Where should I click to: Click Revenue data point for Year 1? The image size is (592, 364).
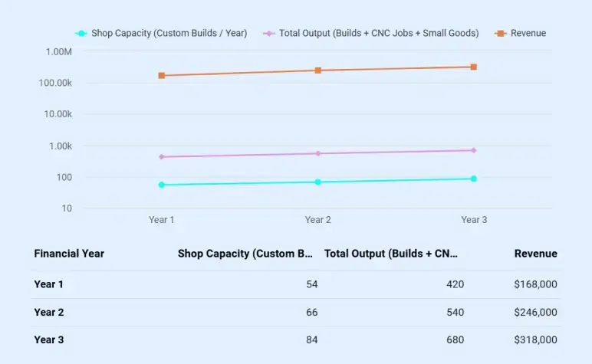click(x=162, y=76)
